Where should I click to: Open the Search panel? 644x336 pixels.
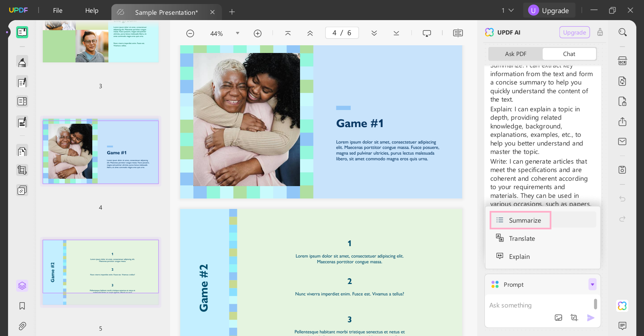pos(623,32)
